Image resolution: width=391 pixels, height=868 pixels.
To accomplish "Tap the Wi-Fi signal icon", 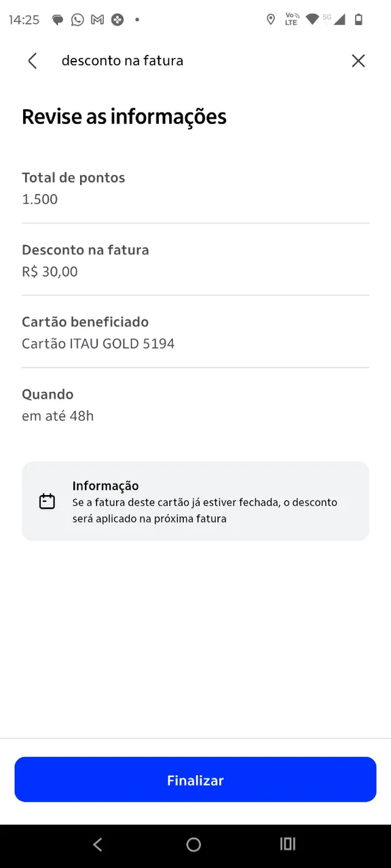I will (x=312, y=20).
